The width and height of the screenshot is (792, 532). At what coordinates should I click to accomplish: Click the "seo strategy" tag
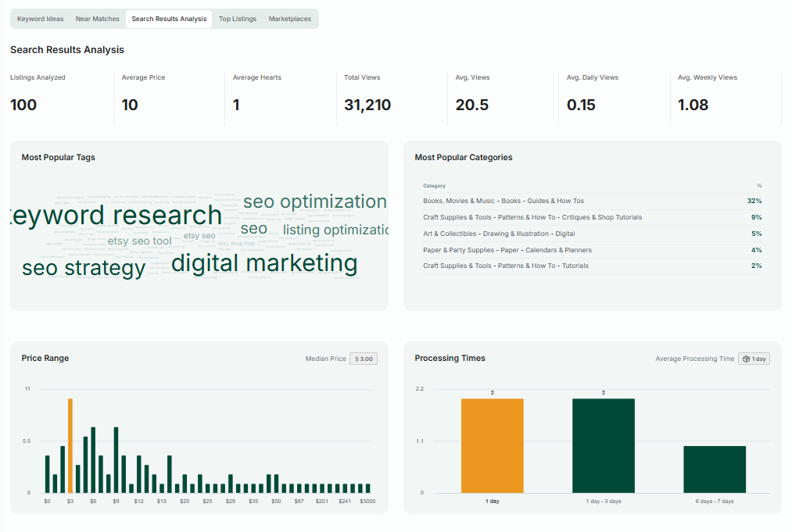tap(83, 267)
